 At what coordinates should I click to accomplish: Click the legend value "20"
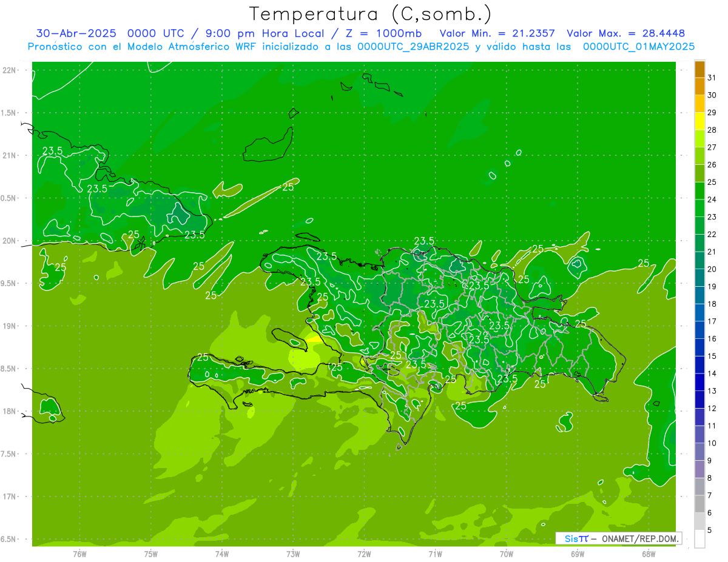[712, 269]
